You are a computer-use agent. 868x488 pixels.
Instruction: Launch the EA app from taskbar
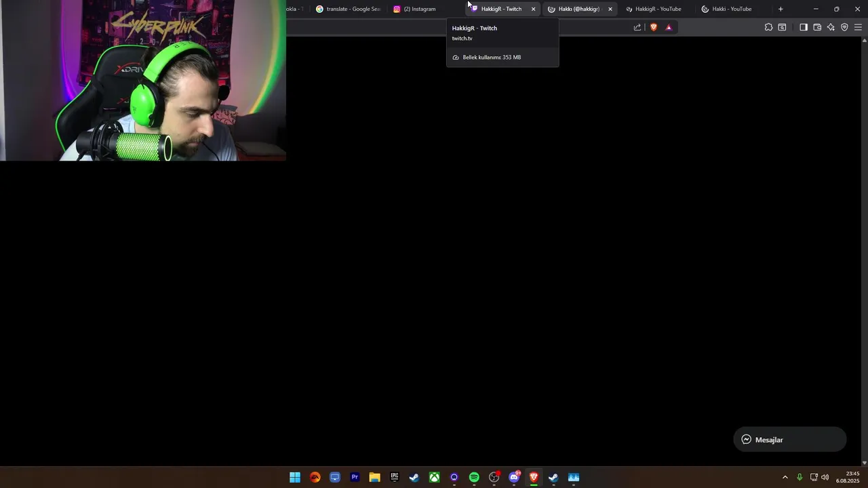click(315, 477)
